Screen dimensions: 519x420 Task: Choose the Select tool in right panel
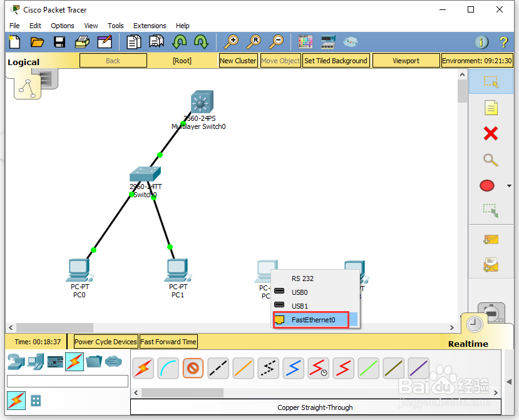tap(491, 82)
